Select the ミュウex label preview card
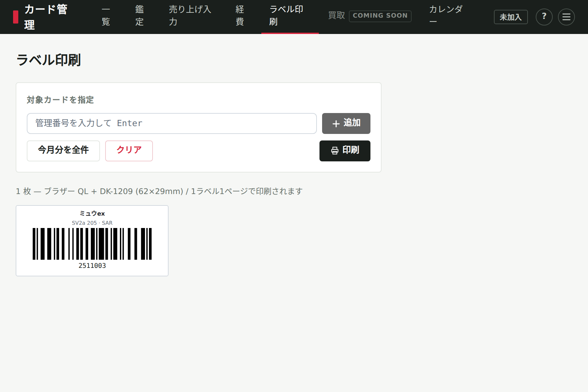This screenshot has width=588, height=392. pyautogui.click(x=92, y=241)
